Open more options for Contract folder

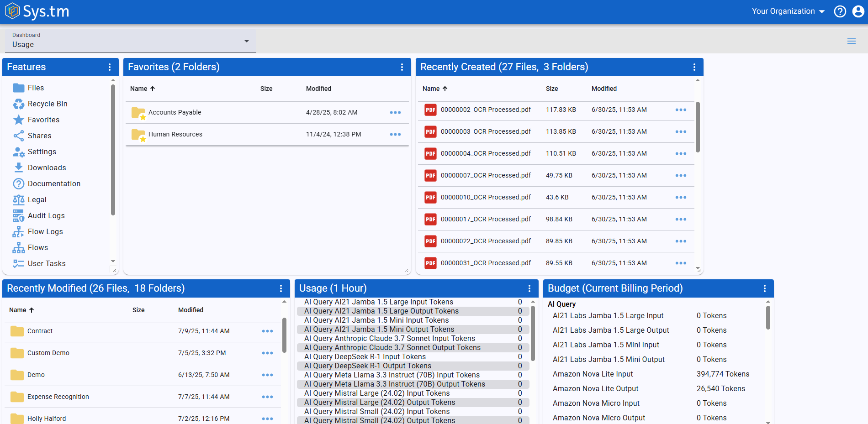click(267, 331)
